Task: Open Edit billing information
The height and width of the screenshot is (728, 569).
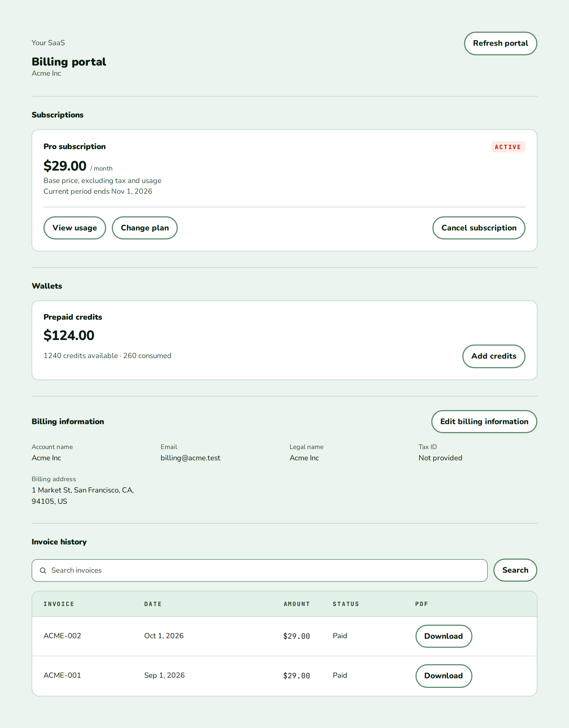Action: click(x=484, y=422)
